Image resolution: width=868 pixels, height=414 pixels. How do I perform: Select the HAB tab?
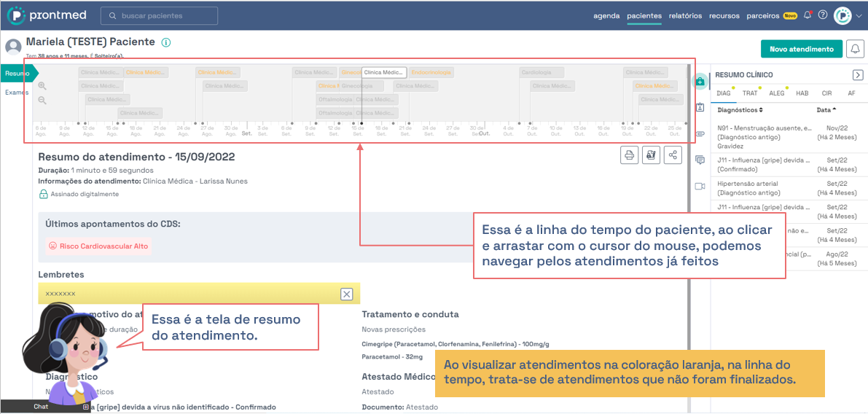802,93
